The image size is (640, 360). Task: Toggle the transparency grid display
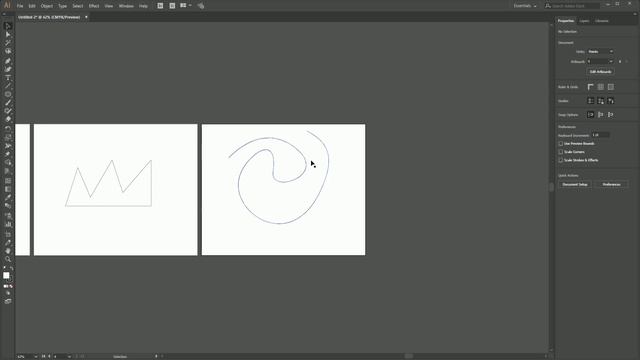(611, 87)
